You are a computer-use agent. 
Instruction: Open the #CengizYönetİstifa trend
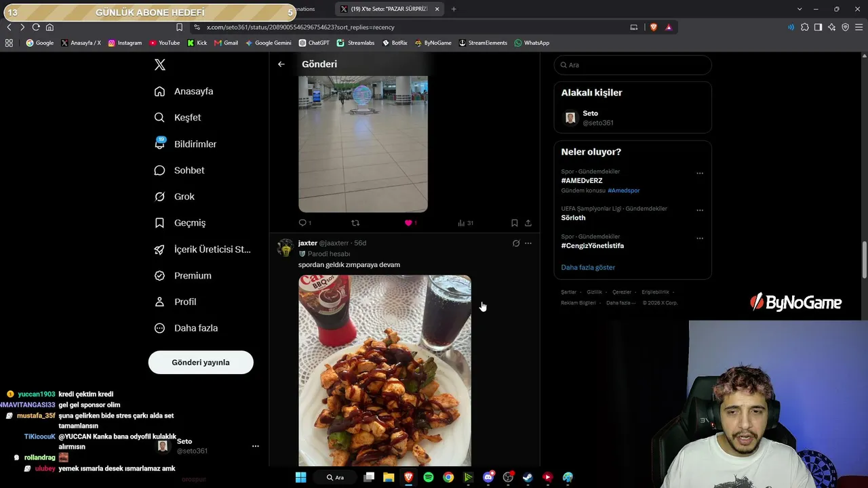(593, 245)
